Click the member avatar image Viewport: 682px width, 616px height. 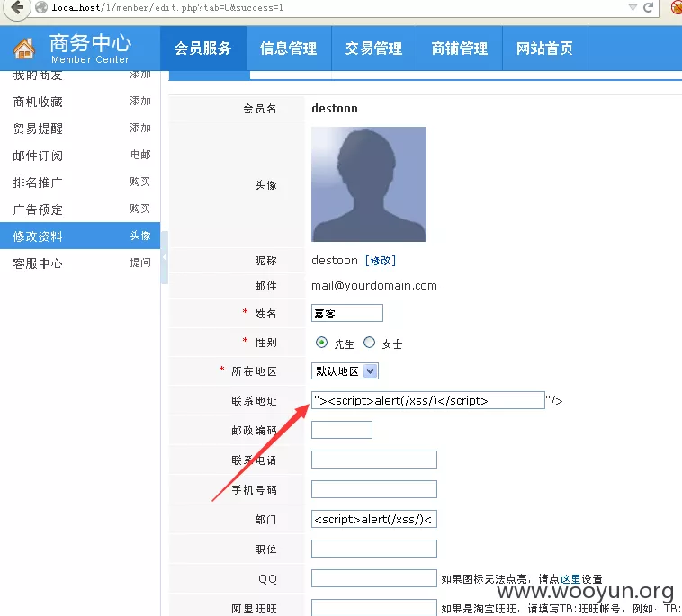369,184
